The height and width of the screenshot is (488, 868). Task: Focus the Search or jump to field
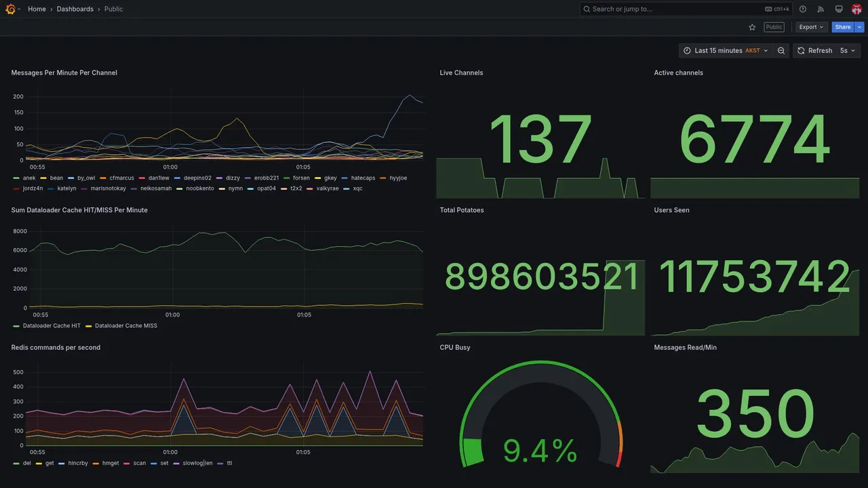pos(686,9)
